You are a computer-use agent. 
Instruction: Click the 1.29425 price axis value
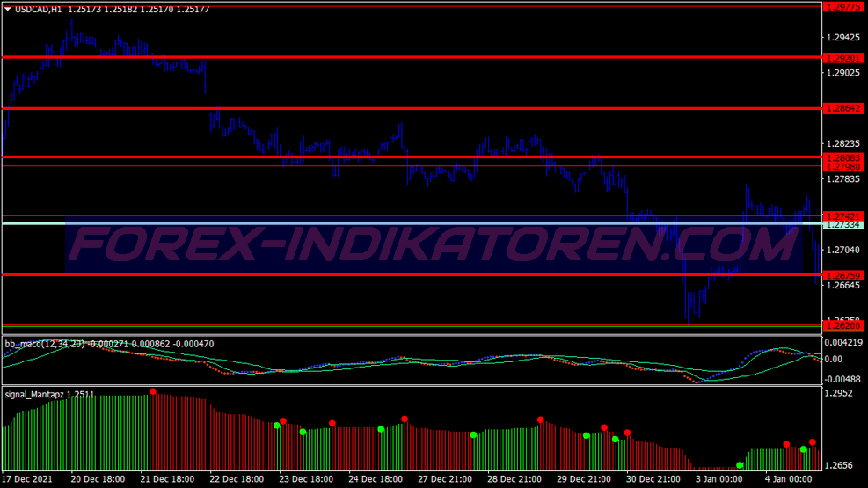(843, 38)
